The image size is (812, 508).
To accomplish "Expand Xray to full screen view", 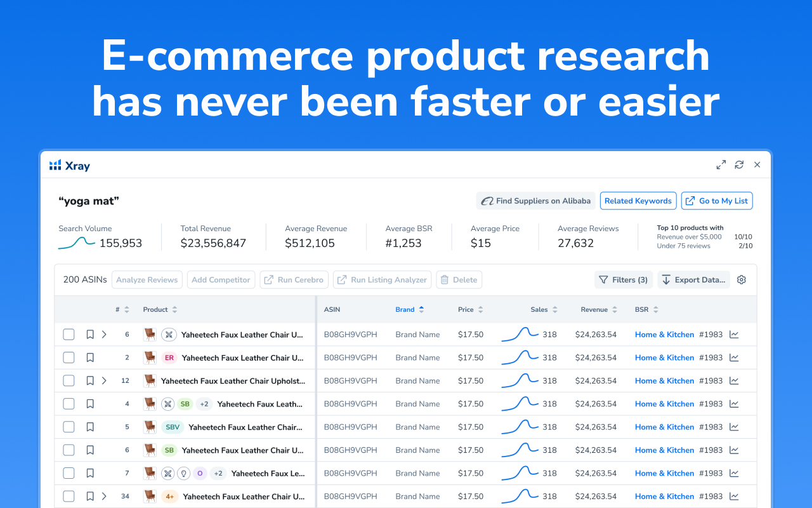I will (721, 164).
